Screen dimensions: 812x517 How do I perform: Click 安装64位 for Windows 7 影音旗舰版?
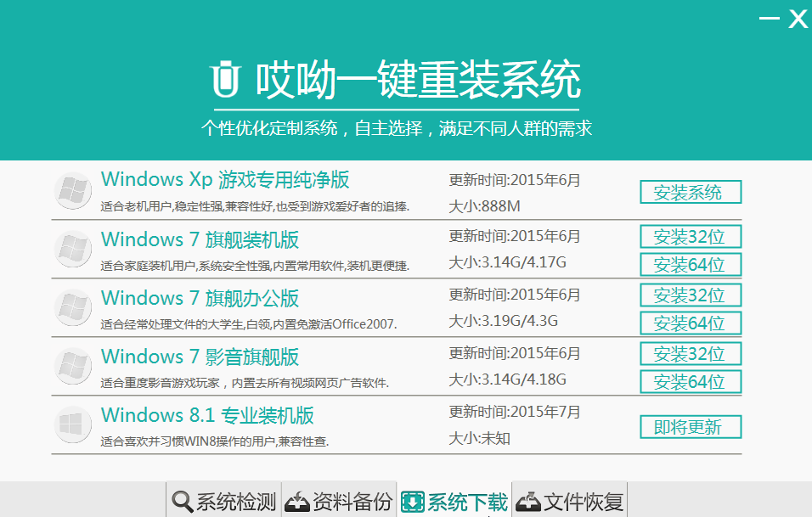click(690, 381)
